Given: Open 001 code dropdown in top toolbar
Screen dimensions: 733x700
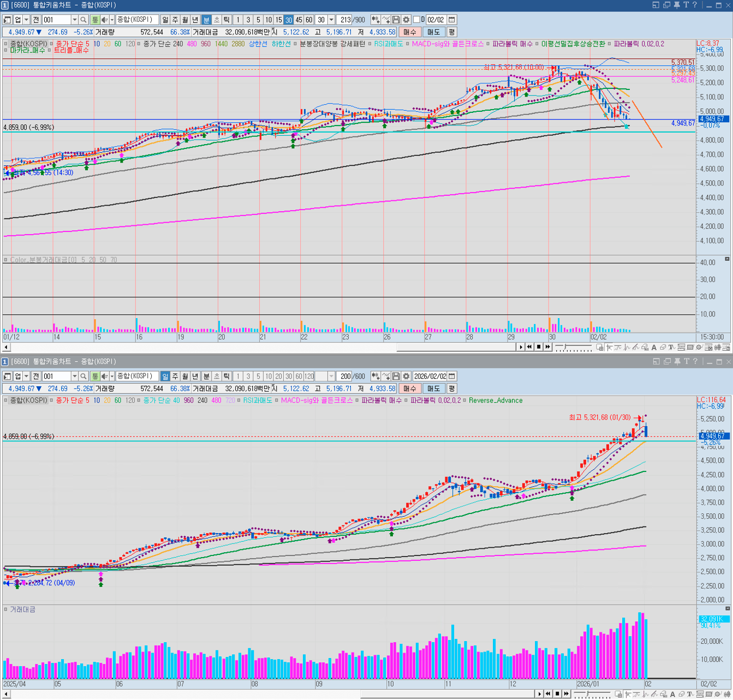Looking at the screenshot, I should coord(75,20).
